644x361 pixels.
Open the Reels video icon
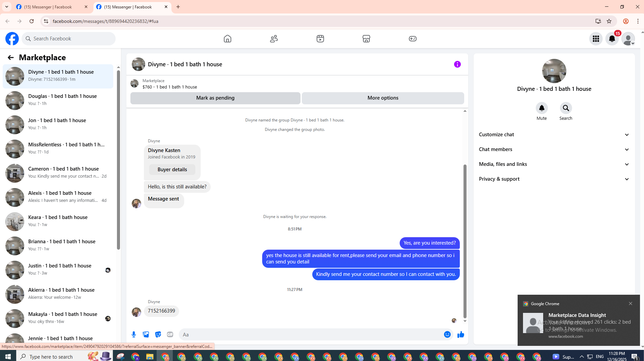(320, 39)
